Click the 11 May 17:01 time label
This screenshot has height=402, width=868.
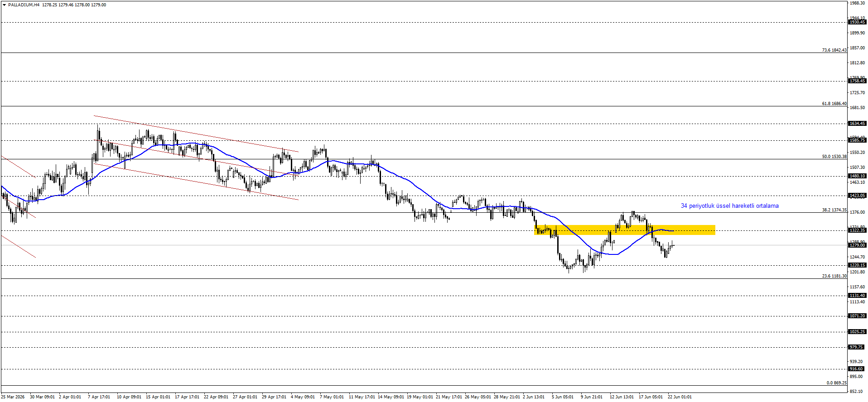pos(362,397)
